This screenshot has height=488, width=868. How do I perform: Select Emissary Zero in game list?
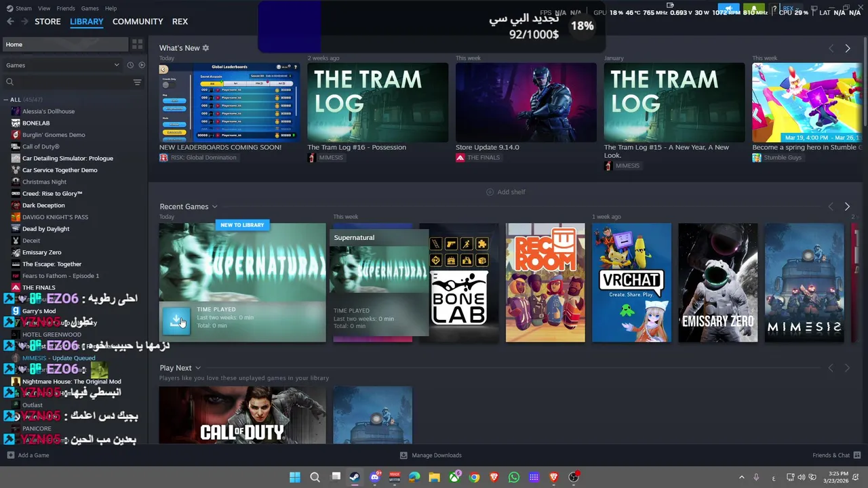pos(41,252)
